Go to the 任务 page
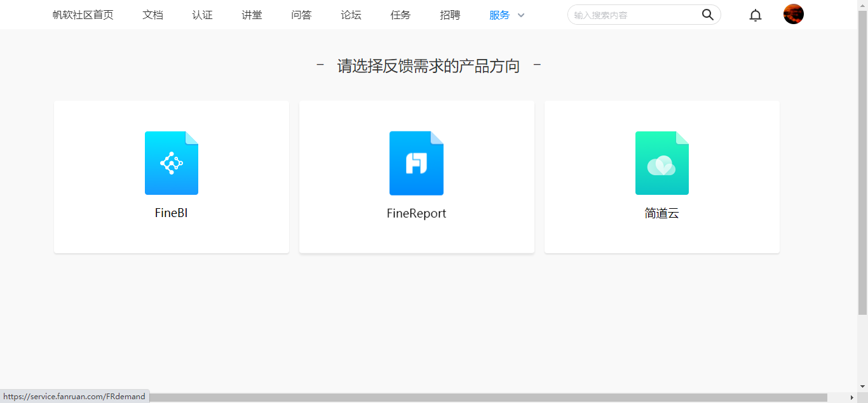This screenshot has height=403, width=868. [x=401, y=15]
